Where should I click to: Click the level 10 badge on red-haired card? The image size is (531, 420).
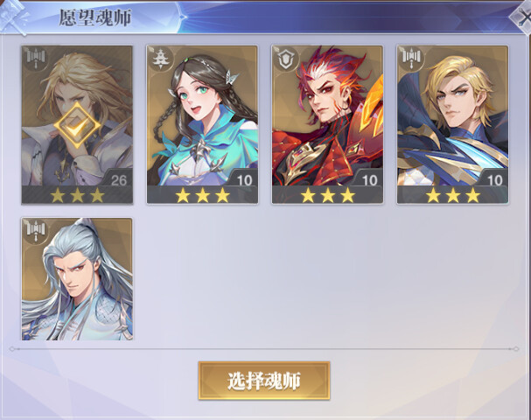point(369,180)
